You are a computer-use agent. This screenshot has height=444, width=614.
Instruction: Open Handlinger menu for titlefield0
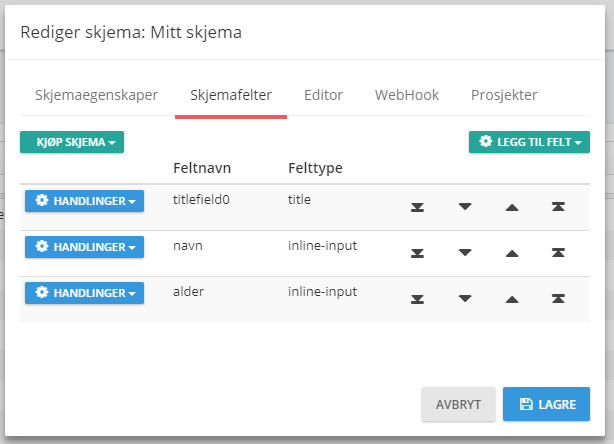point(85,201)
